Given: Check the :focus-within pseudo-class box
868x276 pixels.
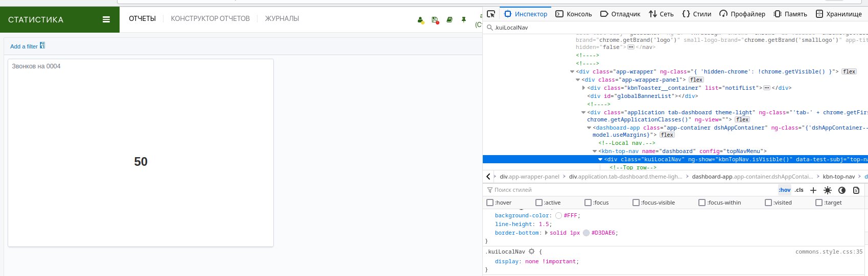Looking at the screenshot, I should pos(702,203).
